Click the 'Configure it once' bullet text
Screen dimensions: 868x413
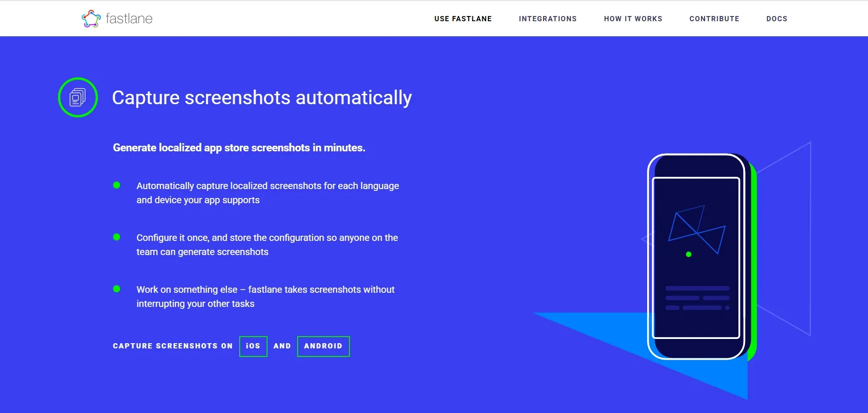268,245
